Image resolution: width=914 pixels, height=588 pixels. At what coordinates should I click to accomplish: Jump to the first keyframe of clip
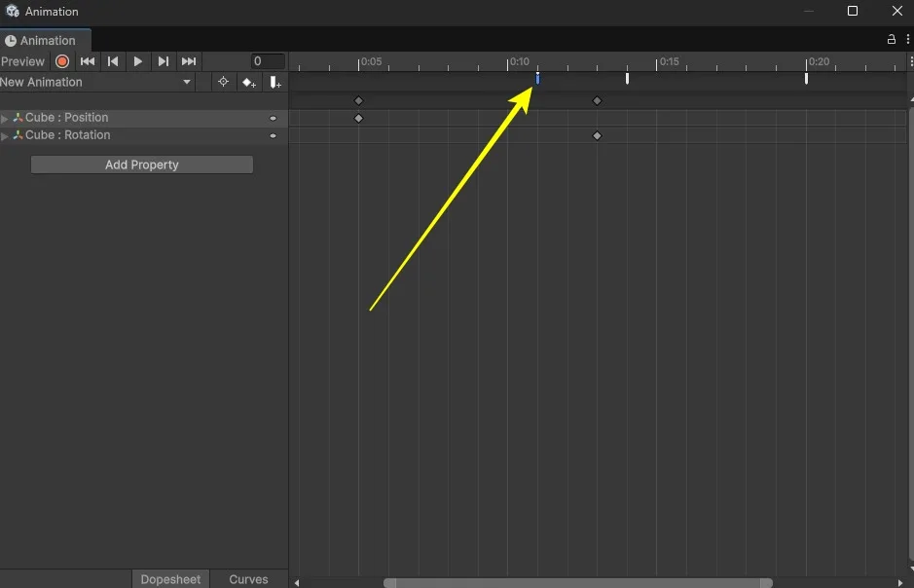tap(88, 61)
